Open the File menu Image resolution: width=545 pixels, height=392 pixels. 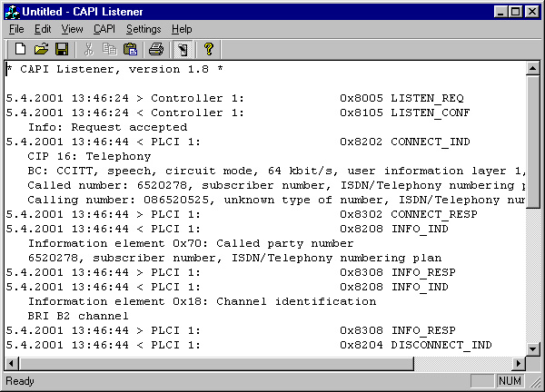point(16,29)
